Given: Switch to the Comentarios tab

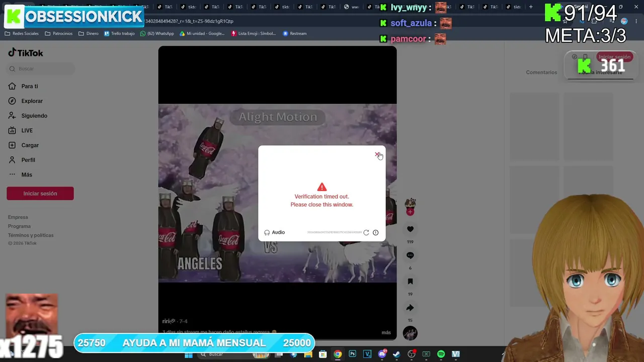Looking at the screenshot, I should (541, 72).
